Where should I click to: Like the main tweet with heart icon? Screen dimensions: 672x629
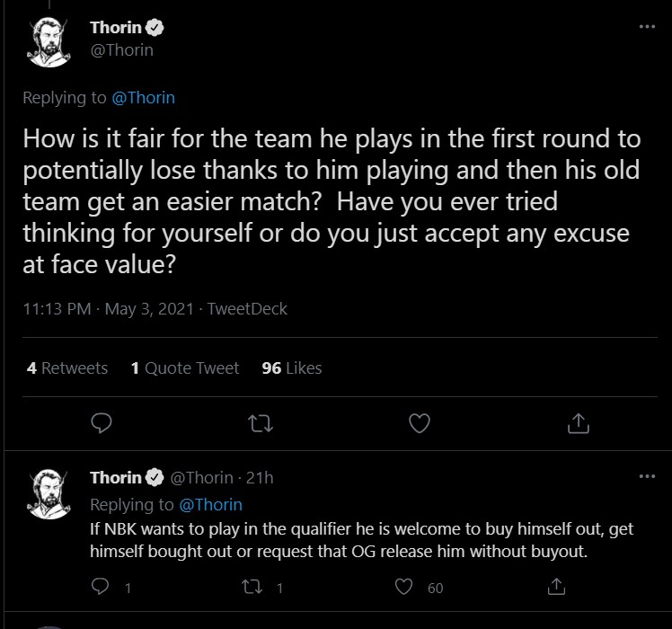[419, 421]
